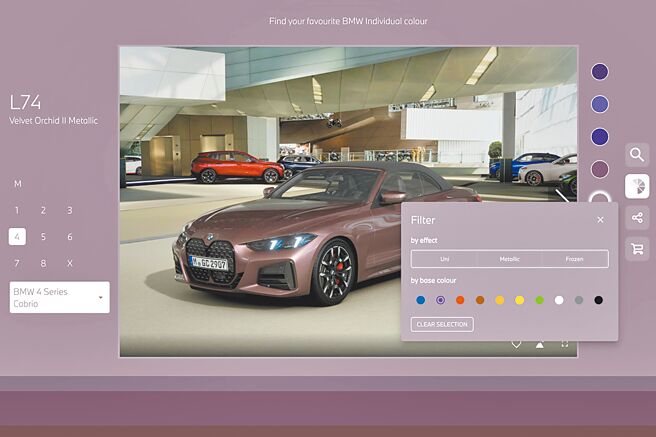Click the L74 colour code heading
This screenshot has height=437, width=656.
[25, 102]
